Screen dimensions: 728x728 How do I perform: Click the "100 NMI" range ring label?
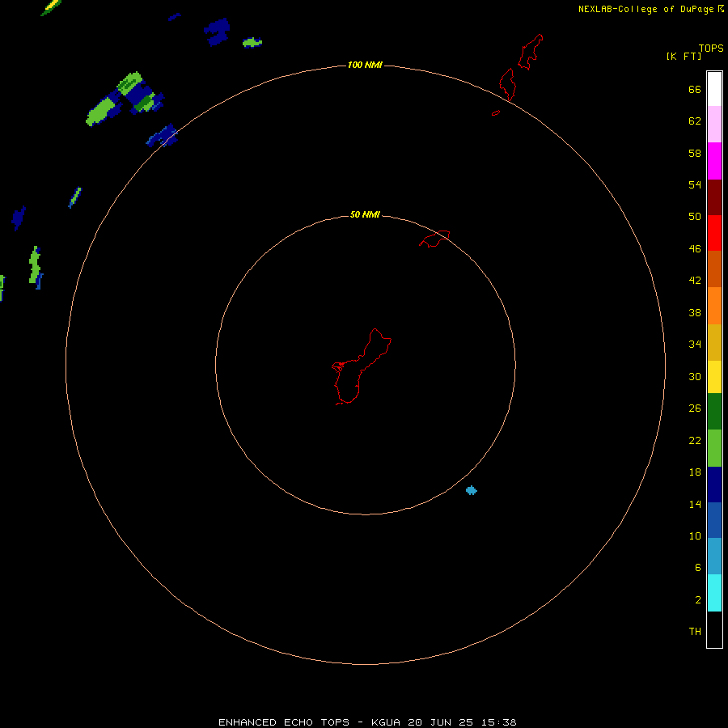click(365, 65)
